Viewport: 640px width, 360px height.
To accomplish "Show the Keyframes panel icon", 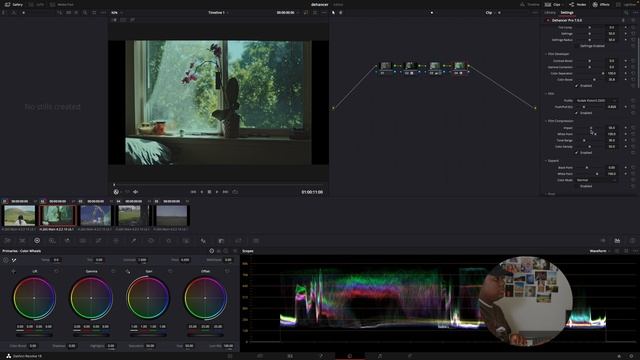I will 603,241.
